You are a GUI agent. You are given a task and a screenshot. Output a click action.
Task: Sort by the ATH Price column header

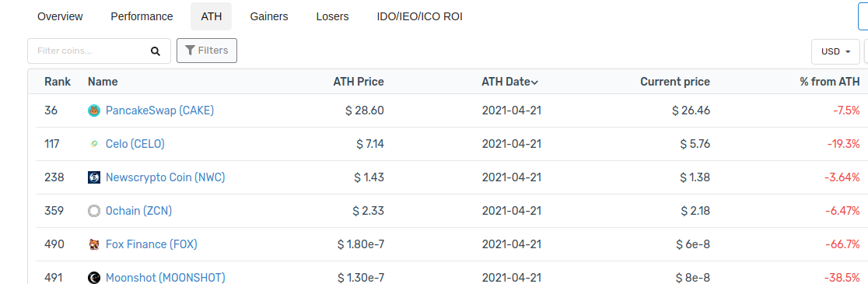click(358, 82)
